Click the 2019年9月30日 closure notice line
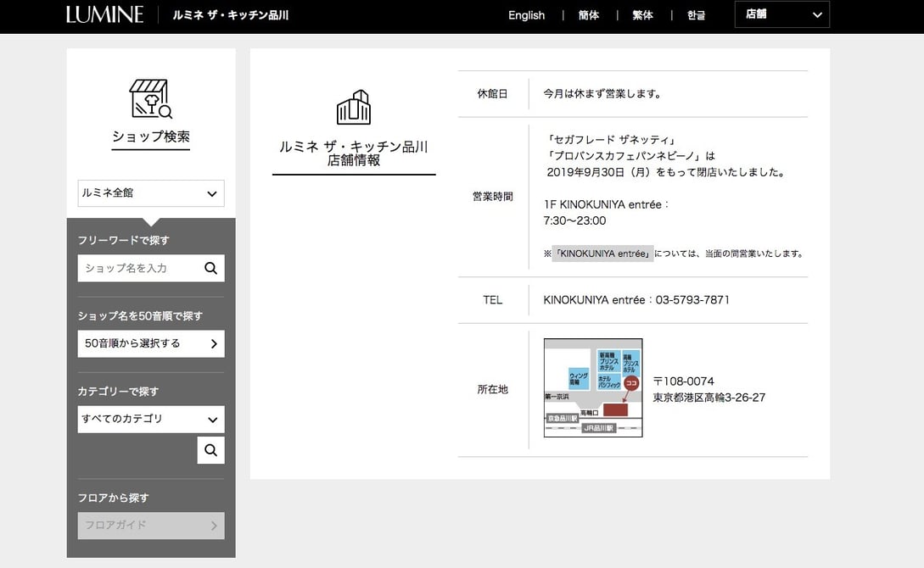The width and height of the screenshot is (924, 568). pyautogui.click(x=666, y=172)
